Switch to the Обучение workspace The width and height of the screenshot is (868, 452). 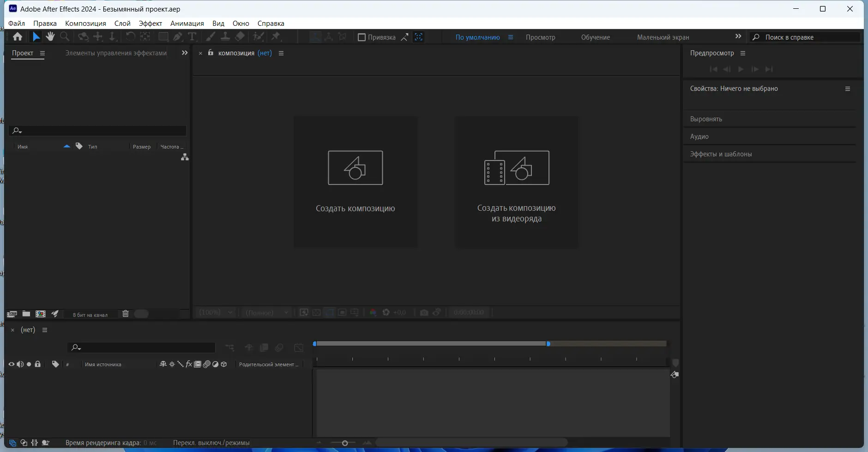[595, 37]
